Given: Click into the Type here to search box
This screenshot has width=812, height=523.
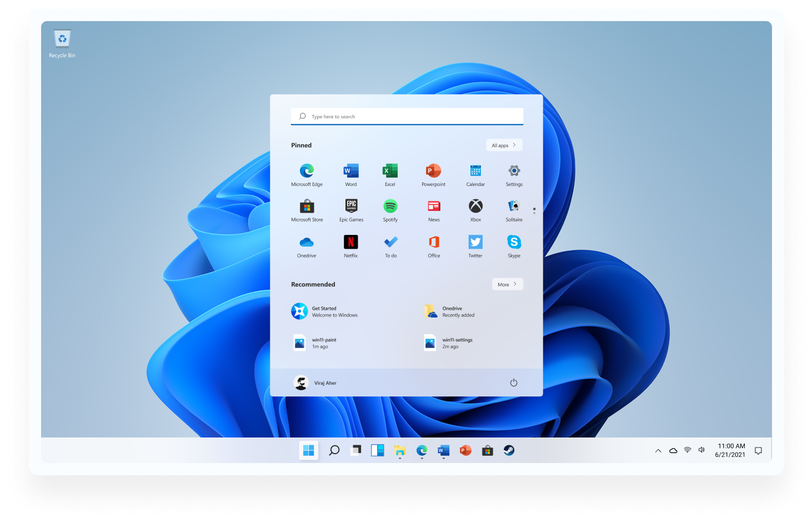Looking at the screenshot, I should click(407, 117).
